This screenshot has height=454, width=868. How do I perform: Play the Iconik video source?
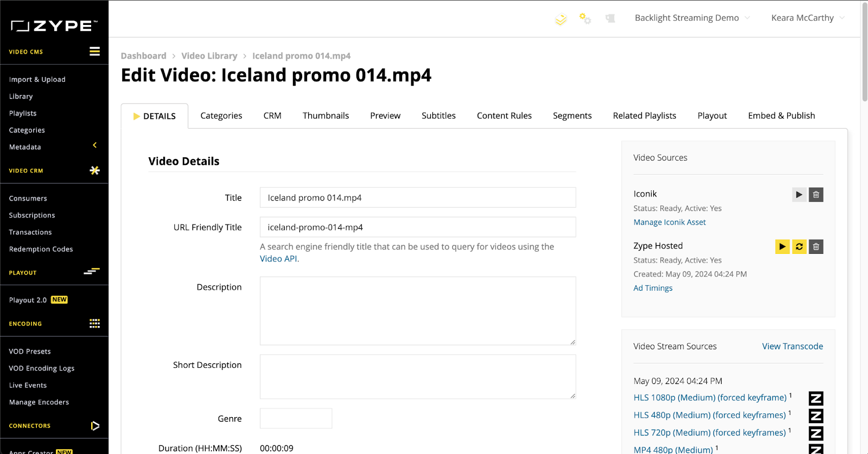tap(799, 195)
